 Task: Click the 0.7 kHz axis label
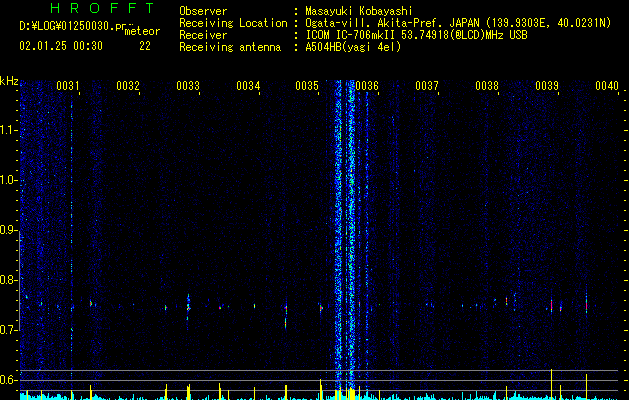(8, 330)
